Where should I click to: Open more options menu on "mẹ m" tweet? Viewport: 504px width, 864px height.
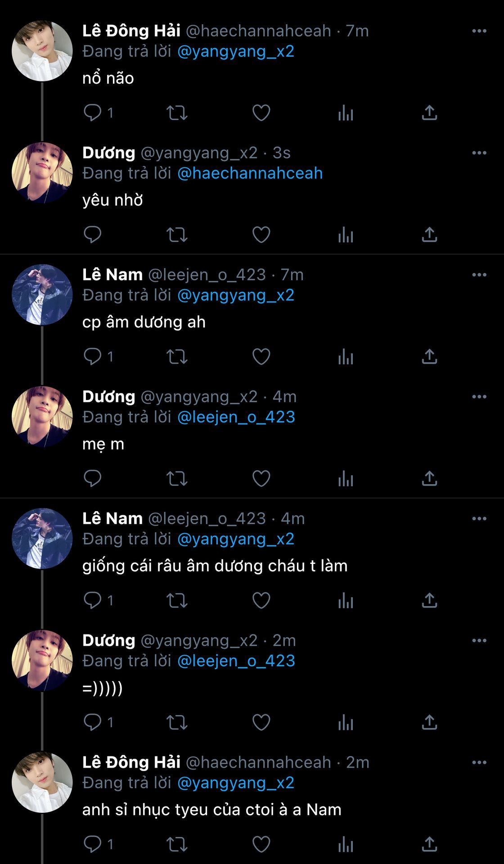(479, 397)
